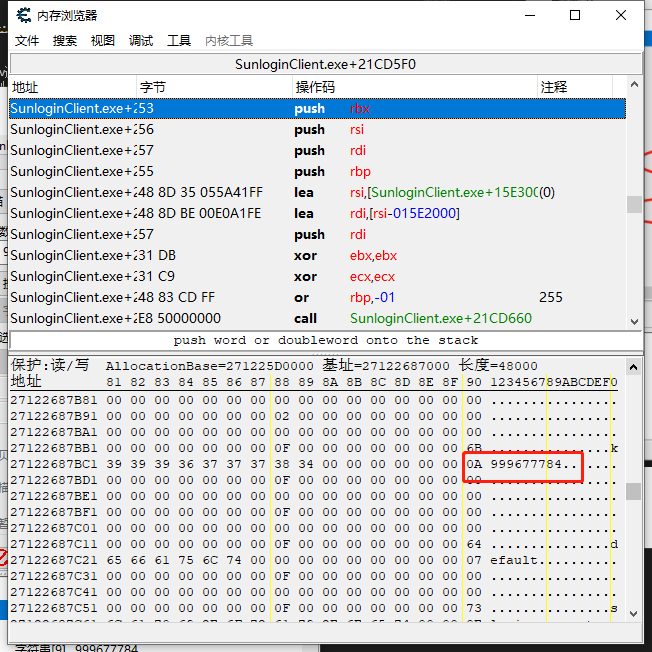
Task: Open the 调试 menu
Action: pos(141,41)
